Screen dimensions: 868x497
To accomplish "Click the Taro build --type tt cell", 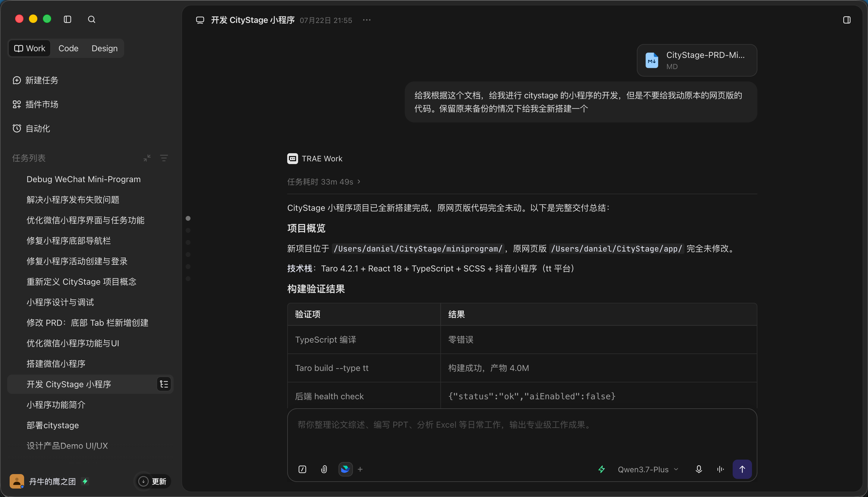I will click(364, 368).
